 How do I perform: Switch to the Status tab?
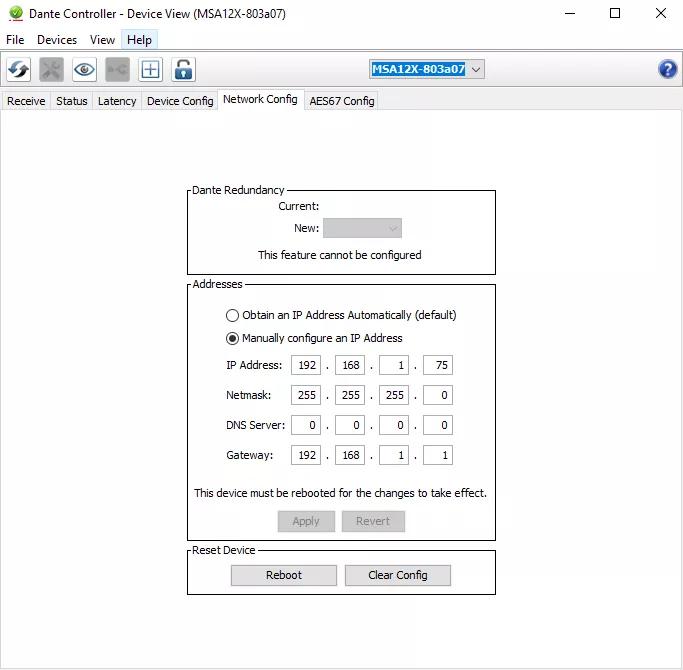point(72,101)
